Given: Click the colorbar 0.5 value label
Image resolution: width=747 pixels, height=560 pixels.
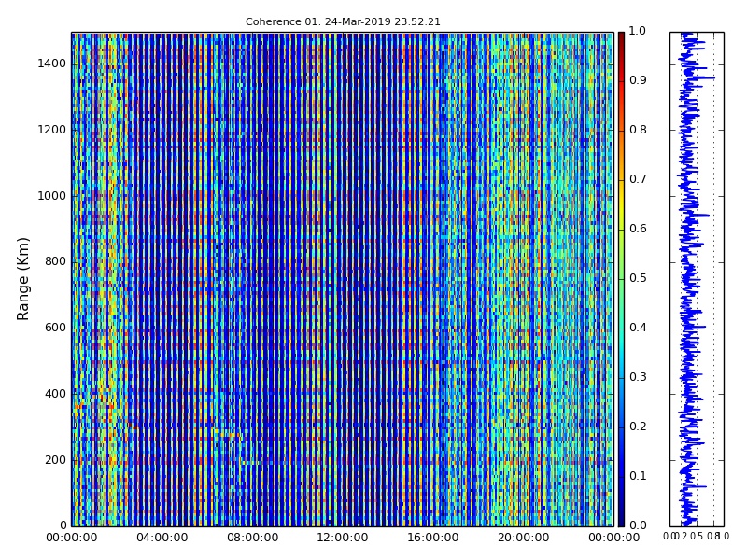Looking at the screenshot, I should click(638, 278).
